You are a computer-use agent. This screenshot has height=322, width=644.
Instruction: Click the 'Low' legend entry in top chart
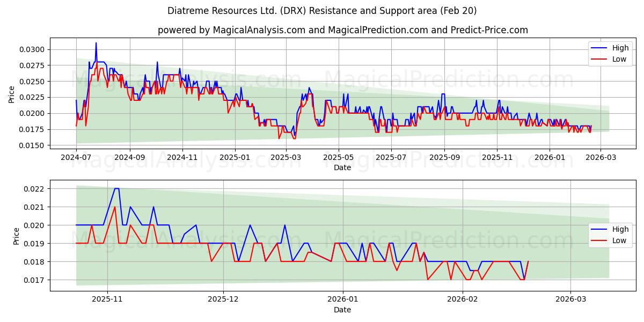pos(619,59)
